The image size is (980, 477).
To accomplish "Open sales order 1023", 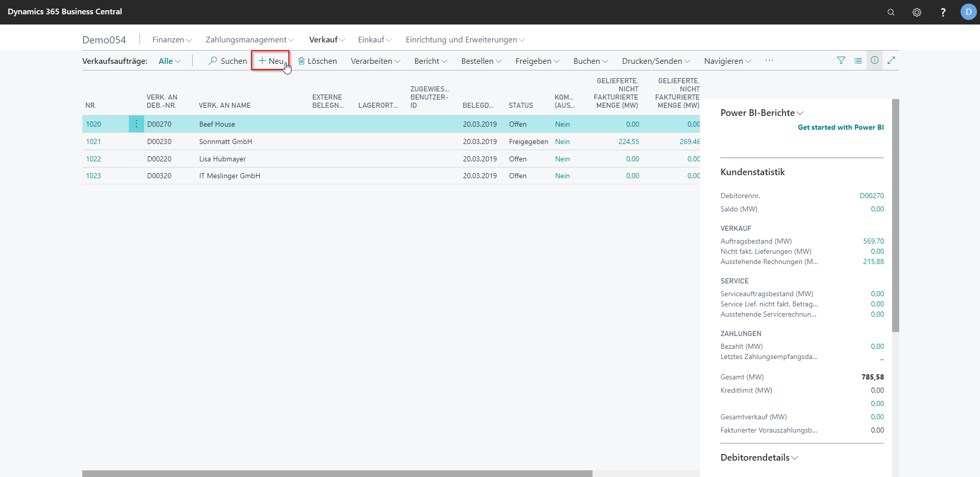I will (x=94, y=176).
